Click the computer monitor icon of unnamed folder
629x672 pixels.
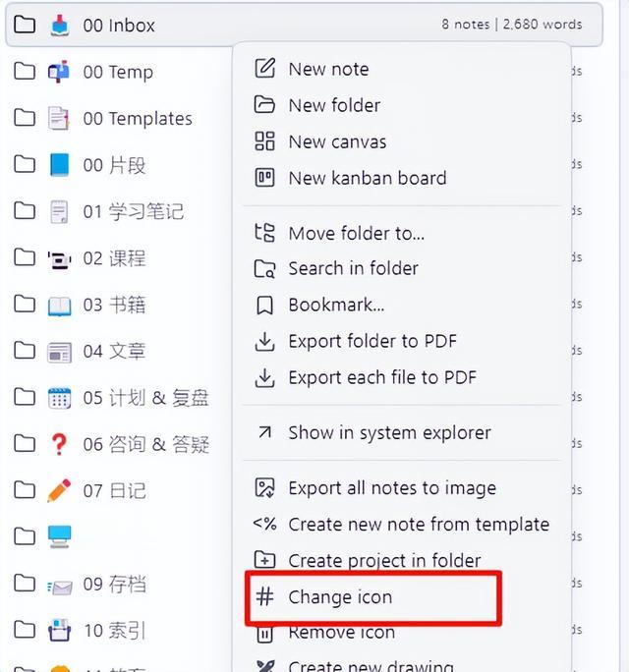(x=59, y=536)
